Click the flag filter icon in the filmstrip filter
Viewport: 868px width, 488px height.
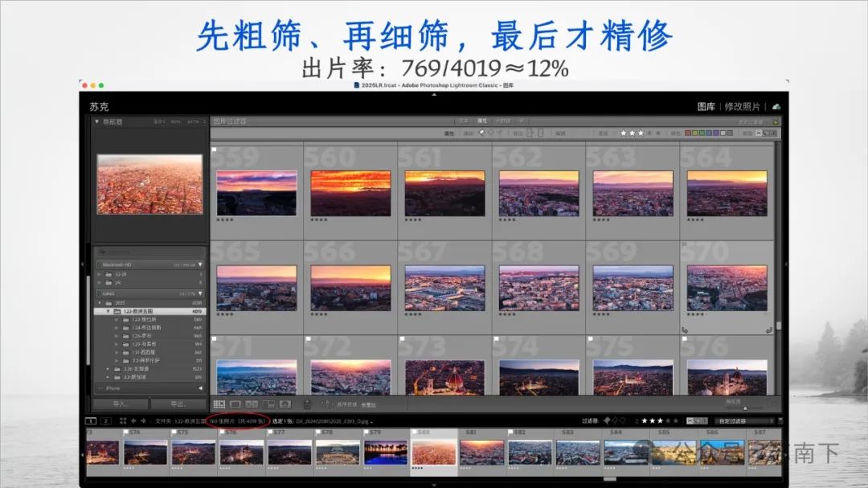(607, 421)
